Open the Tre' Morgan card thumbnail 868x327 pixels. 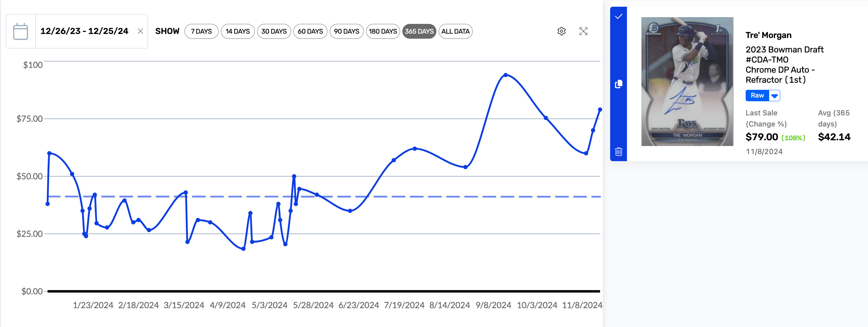(687, 81)
